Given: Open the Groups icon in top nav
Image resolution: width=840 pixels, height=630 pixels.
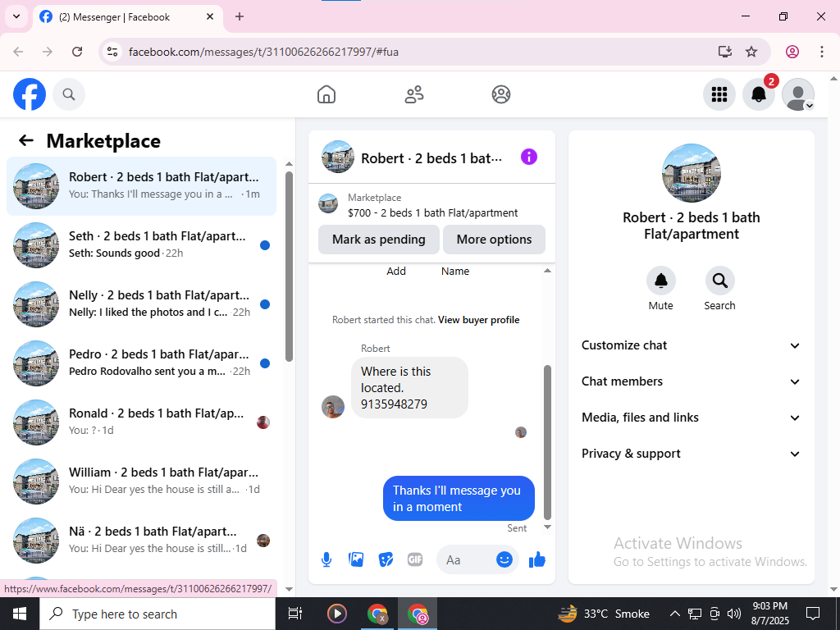Looking at the screenshot, I should tap(501, 94).
